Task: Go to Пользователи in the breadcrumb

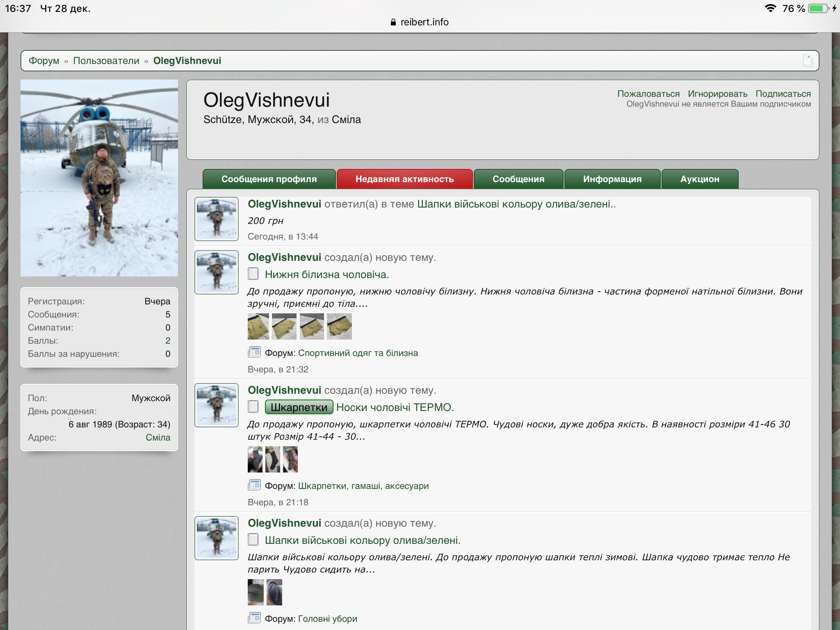Action: tap(106, 61)
